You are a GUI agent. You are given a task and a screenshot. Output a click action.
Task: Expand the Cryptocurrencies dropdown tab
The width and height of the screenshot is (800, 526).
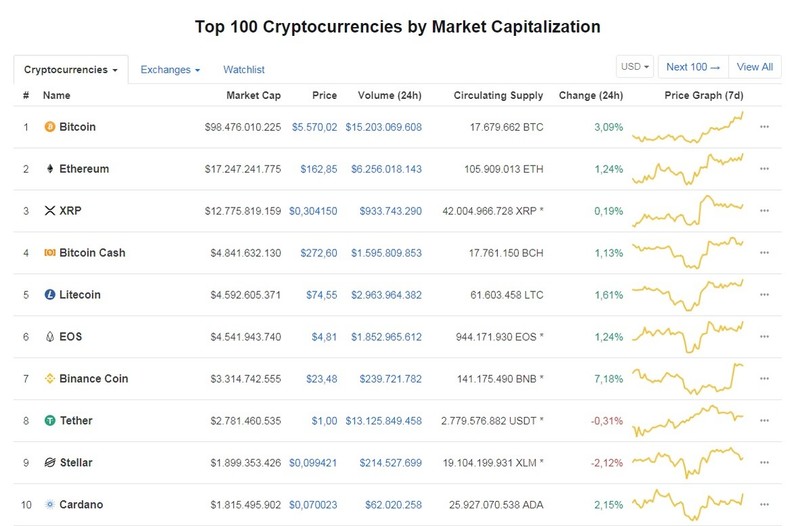coord(71,69)
